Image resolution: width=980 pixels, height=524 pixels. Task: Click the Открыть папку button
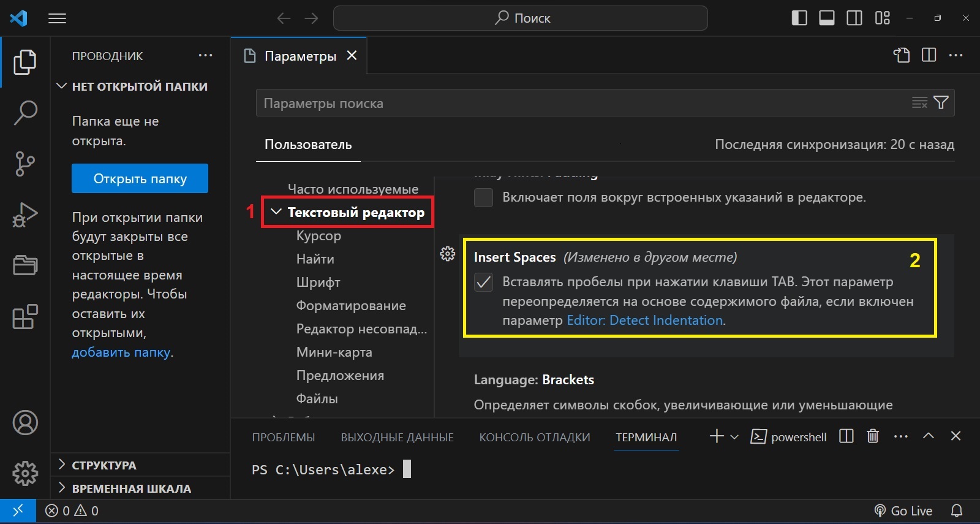click(x=140, y=178)
